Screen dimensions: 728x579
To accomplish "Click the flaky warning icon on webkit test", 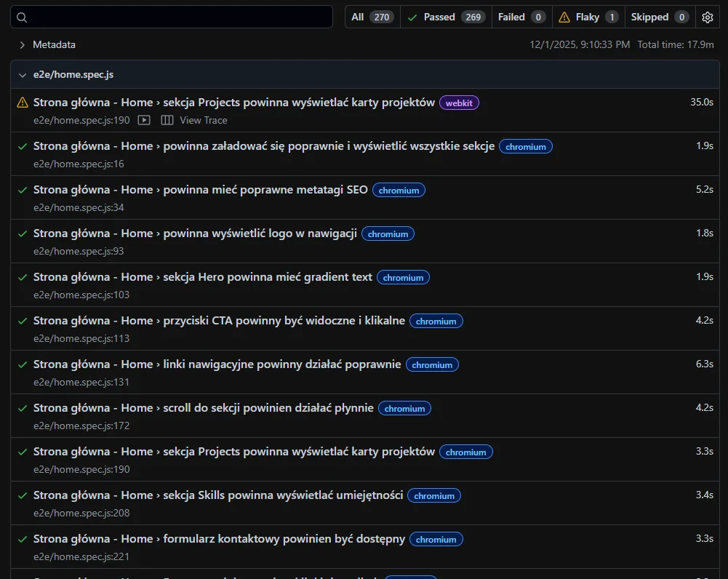I will click(23, 103).
